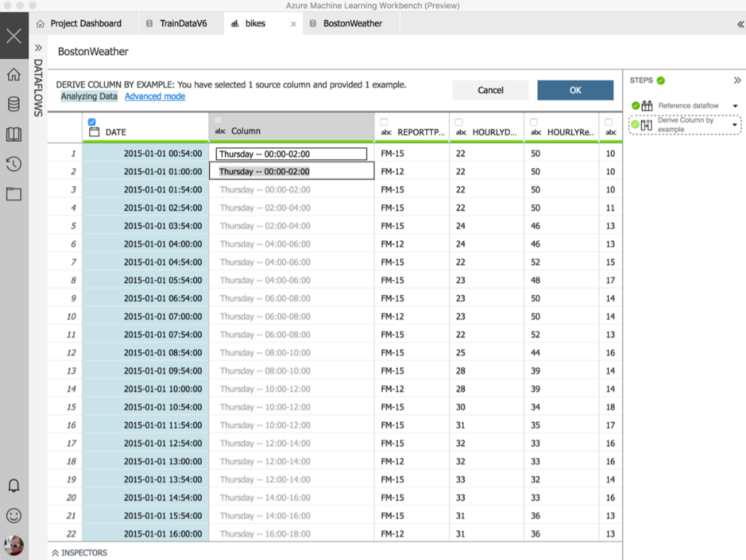Switch to the TrainDataV6 tab
The width and height of the screenshot is (746, 560).
[x=182, y=23]
